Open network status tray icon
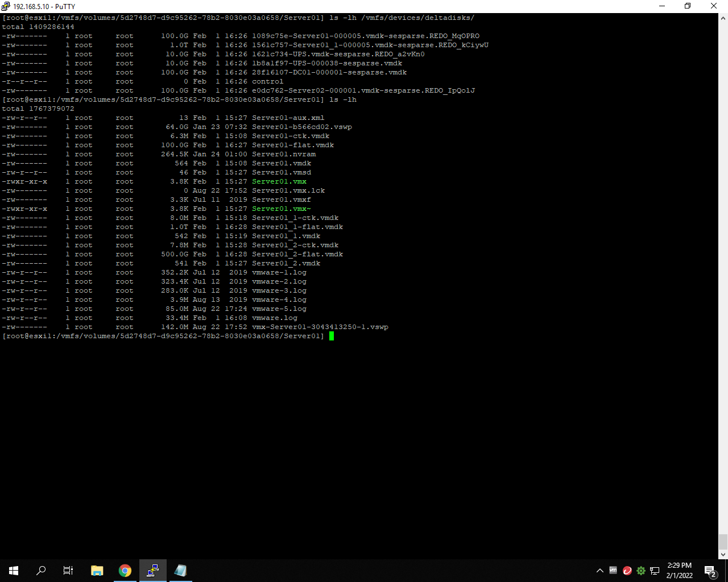This screenshot has width=728, height=582. tap(655, 571)
